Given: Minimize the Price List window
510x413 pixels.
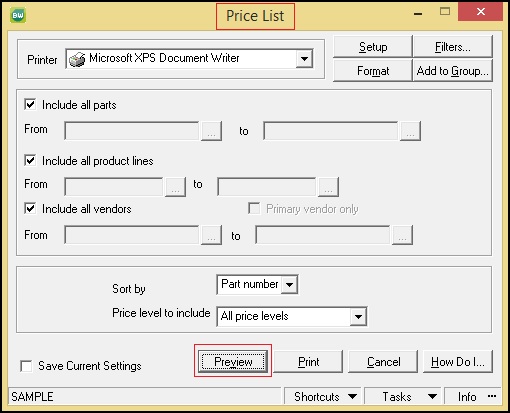Looking at the screenshot, I should point(418,14).
